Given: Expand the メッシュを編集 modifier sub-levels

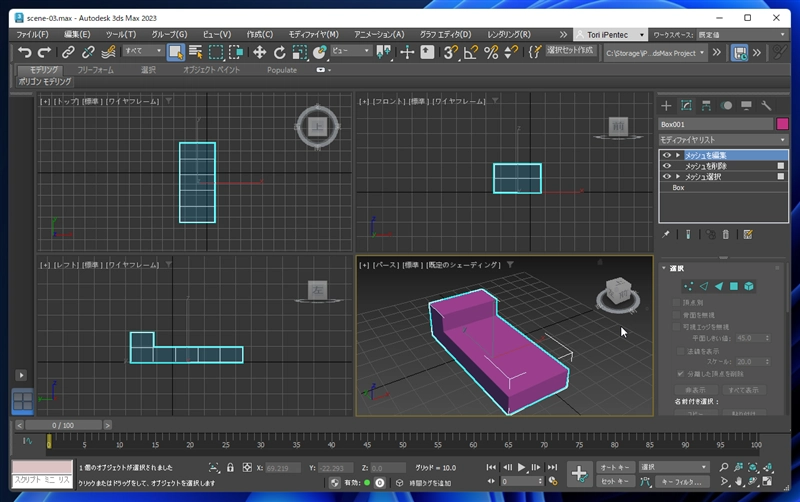Looking at the screenshot, I should pos(678,155).
